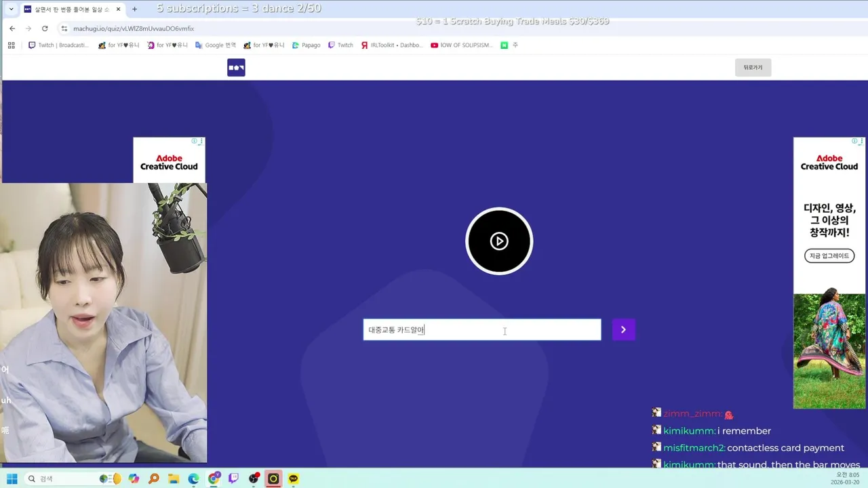Reload the current page
868x488 pixels.
tap(45, 28)
